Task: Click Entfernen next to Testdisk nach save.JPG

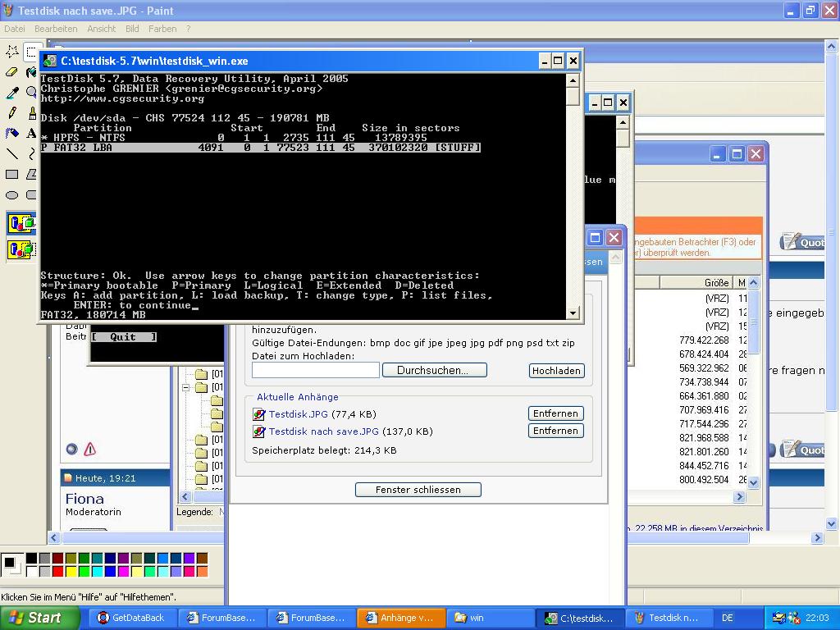Action: click(x=555, y=431)
